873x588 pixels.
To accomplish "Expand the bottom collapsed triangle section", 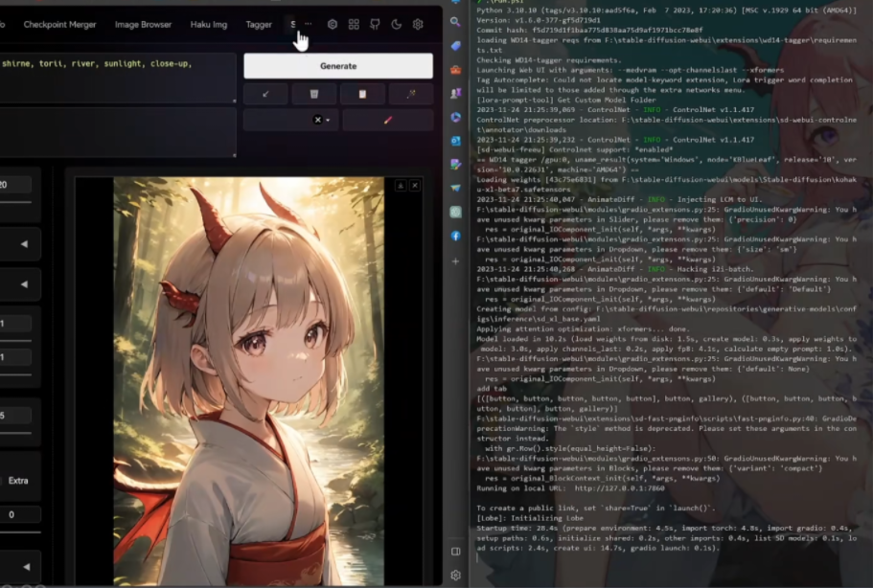I will (26, 567).
